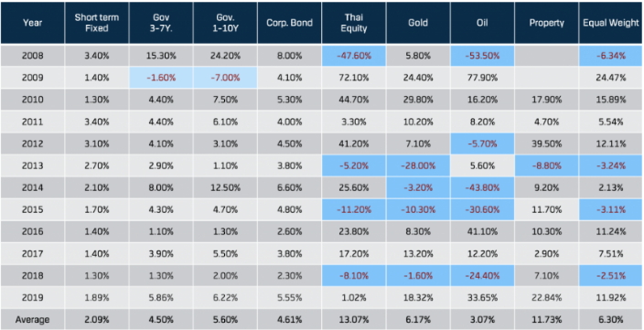Viewport: 644px width, 330px height.
Task: Select the Average row label
Action: (x=32, y=320)
